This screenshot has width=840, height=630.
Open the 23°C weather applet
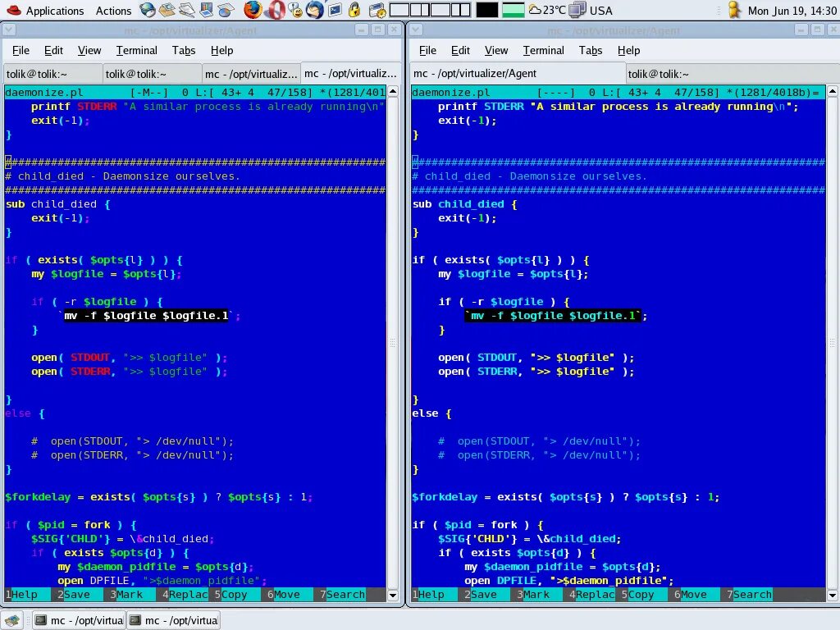(x=547, y=10)
